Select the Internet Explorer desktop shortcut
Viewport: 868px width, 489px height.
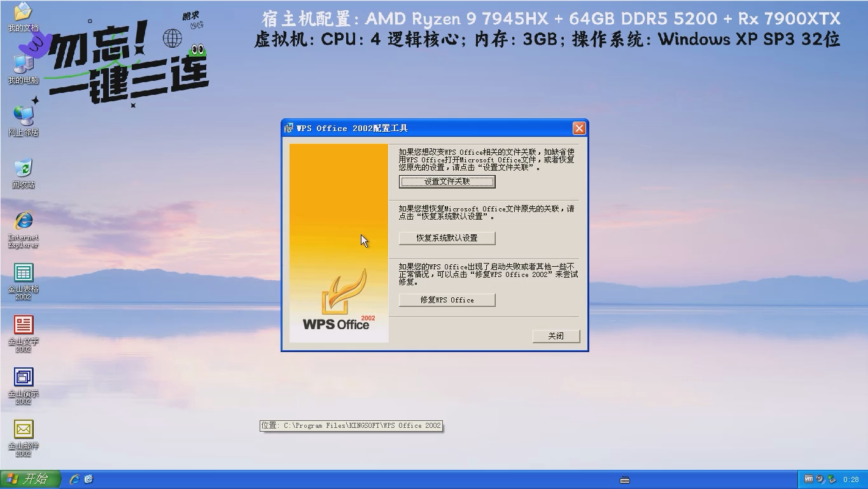pyautogui.click(x=23, y=229)
